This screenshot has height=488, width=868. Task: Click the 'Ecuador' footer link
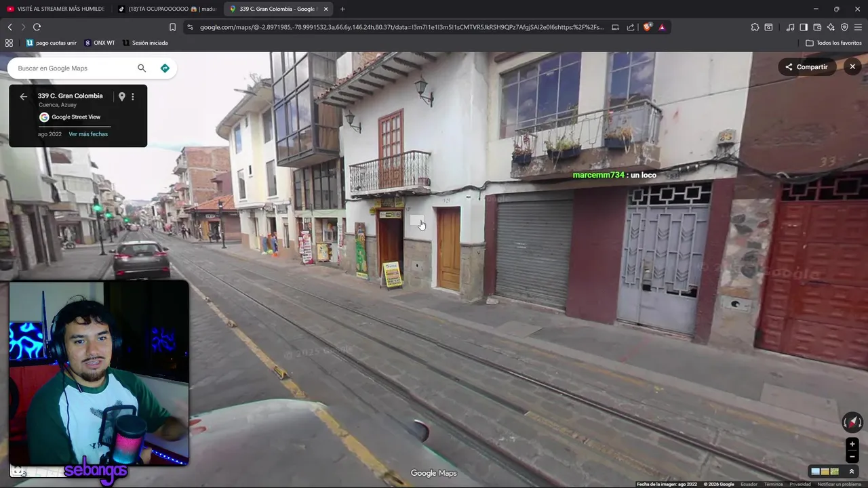click(749, 484)
